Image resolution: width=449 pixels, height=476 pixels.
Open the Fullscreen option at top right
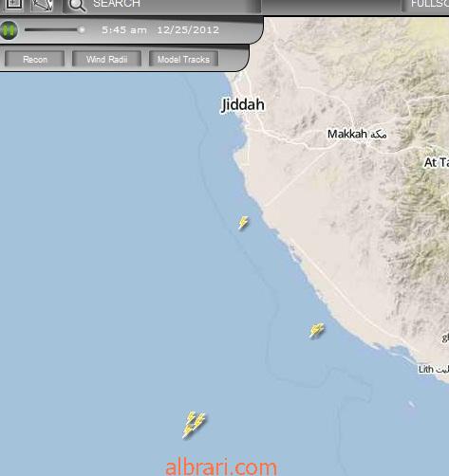pyautogui.click(x=427, y=5)
